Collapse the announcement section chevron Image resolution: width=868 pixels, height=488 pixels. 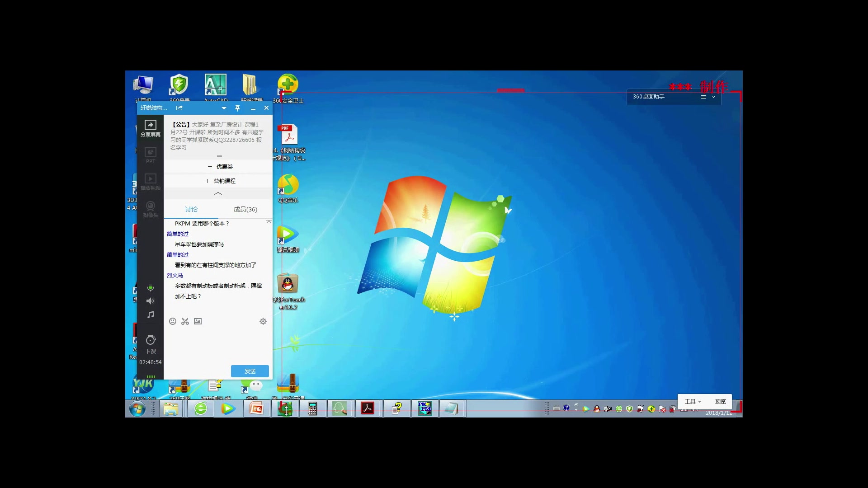pos(217,193)
